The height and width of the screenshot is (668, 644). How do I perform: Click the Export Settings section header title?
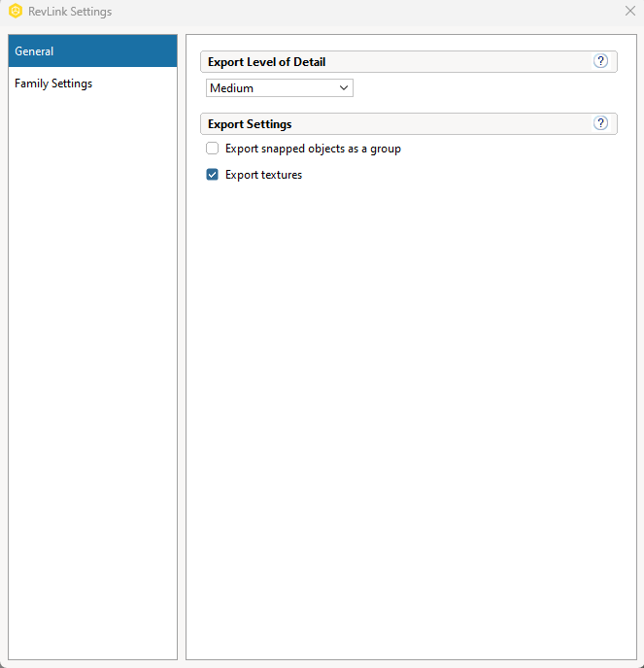[x=250, y=124]
